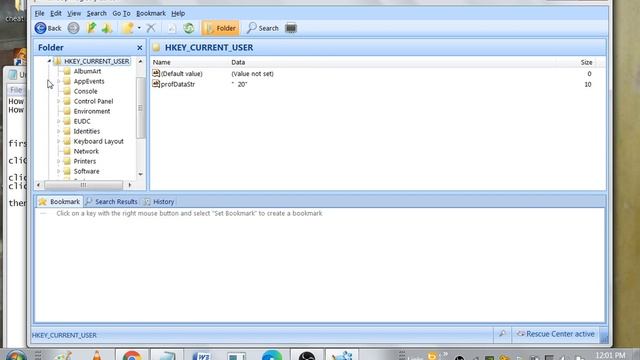
Task: Open the New key dropdown arrow
Action: (x=139, y=28)
